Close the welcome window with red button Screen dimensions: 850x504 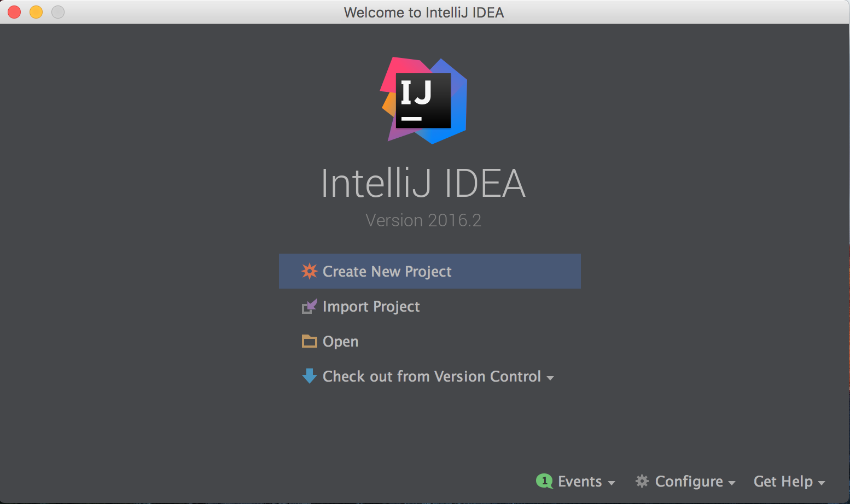point(14,12)
